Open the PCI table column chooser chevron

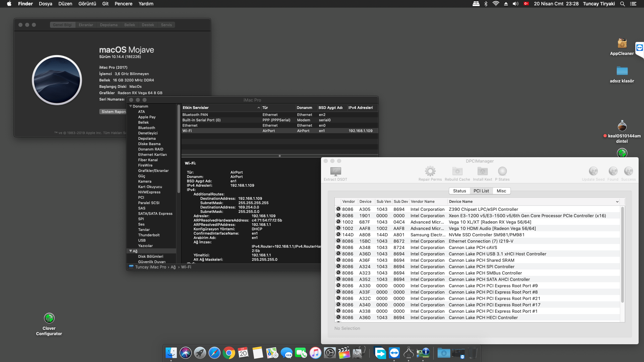click(617, 202)
